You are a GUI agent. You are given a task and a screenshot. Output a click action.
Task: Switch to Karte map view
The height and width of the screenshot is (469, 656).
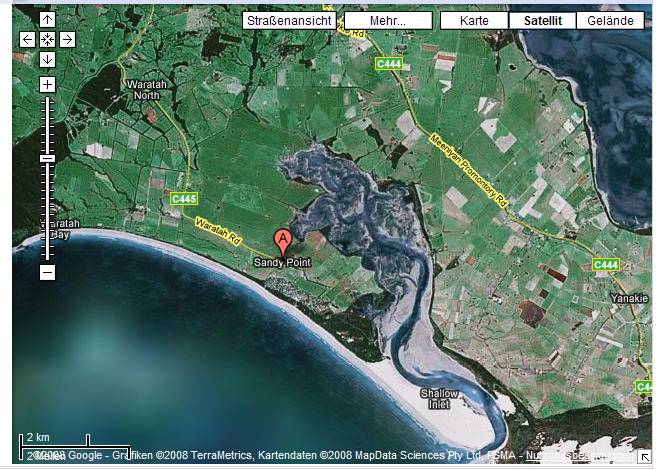(473, 20)
